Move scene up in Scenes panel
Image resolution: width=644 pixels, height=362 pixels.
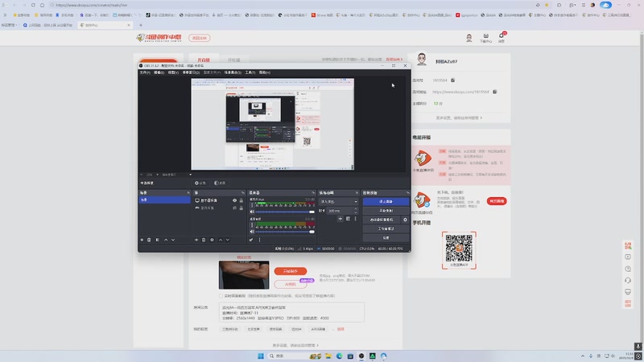click(x=166, y=240)
